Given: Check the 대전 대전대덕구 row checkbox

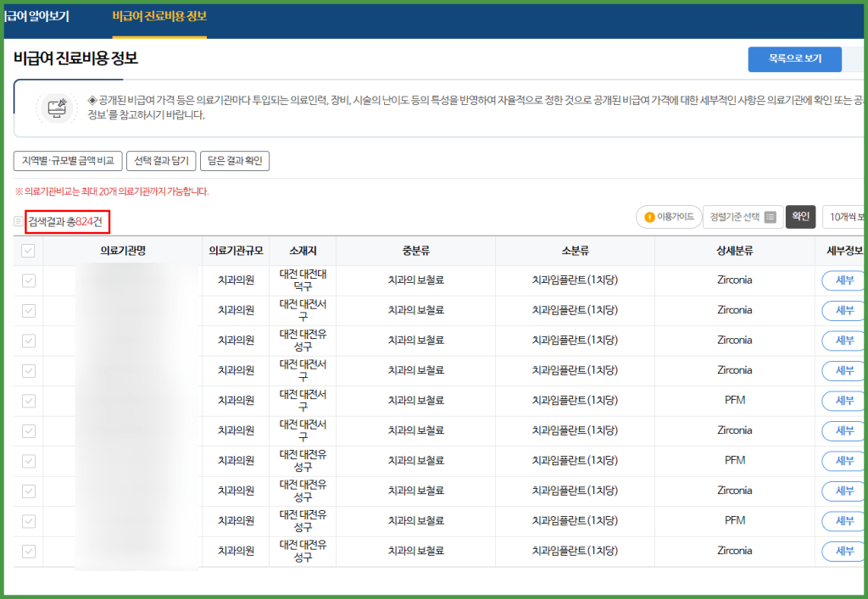Looking at the screenshot, I should [x=29, y=280].
